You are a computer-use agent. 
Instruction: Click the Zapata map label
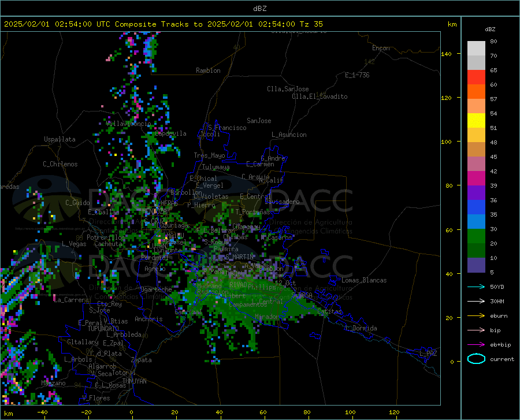142,360
